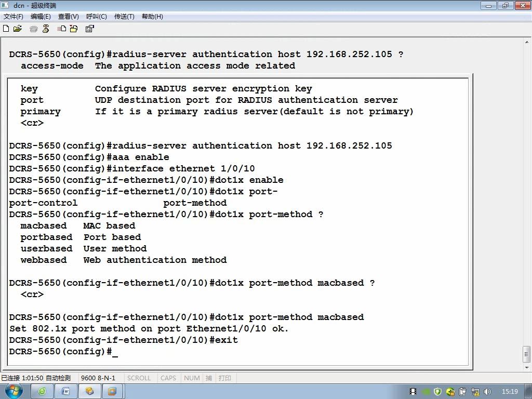Image resolution: width=532 pixels, height=399 pixels.
Task: Click the Send file toolbar icon
Action: click(62, 29)
